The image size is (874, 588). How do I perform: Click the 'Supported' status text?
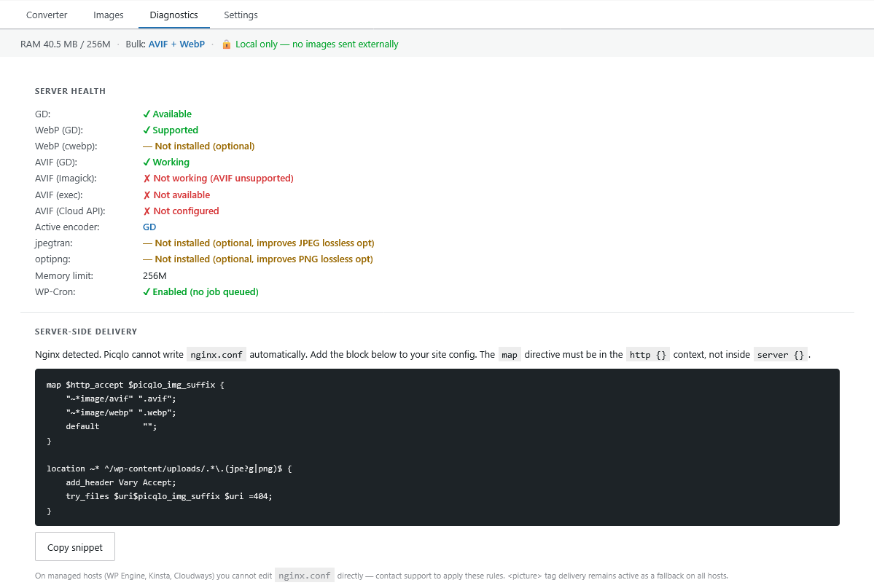point(171,130)
